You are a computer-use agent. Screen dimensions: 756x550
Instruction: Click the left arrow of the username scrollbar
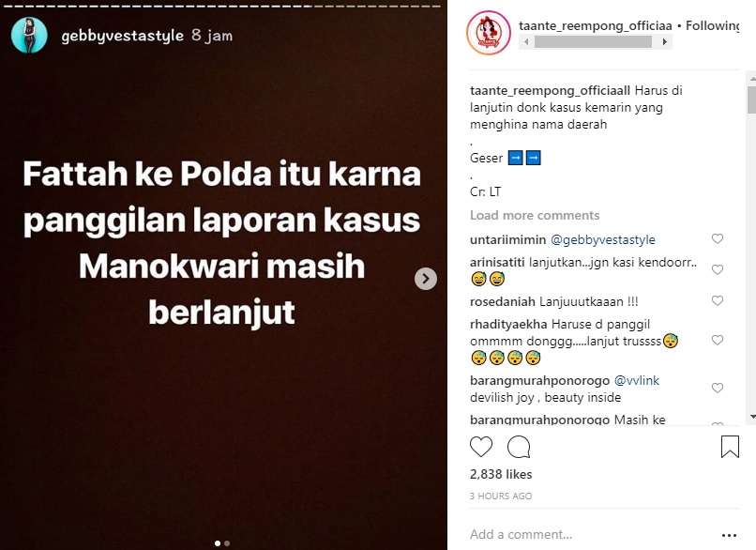526,42
